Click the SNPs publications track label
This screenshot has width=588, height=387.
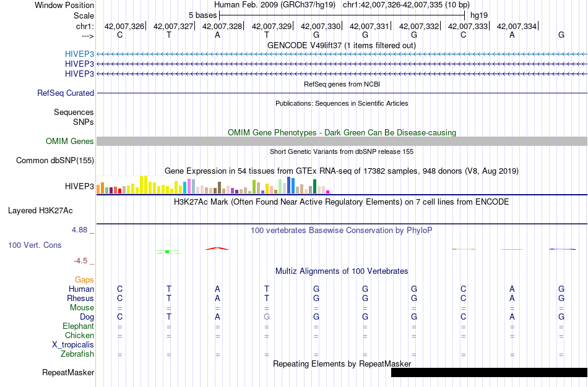tap(84, 122)
